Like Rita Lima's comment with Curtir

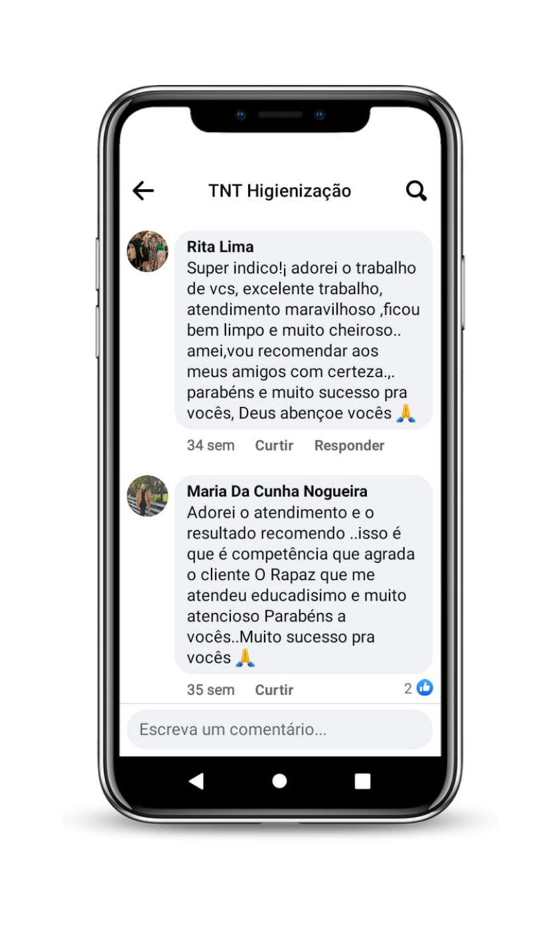click(274, 445)
